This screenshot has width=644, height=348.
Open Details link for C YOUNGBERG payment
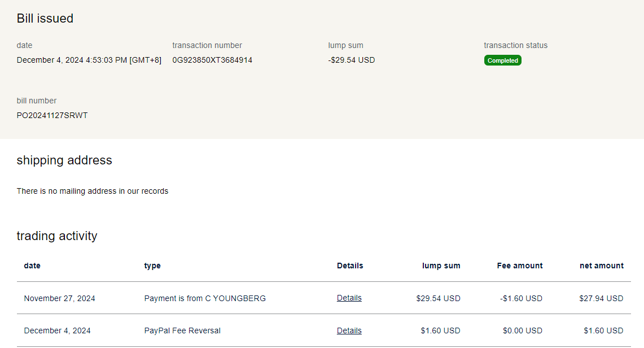pos(349,298)
